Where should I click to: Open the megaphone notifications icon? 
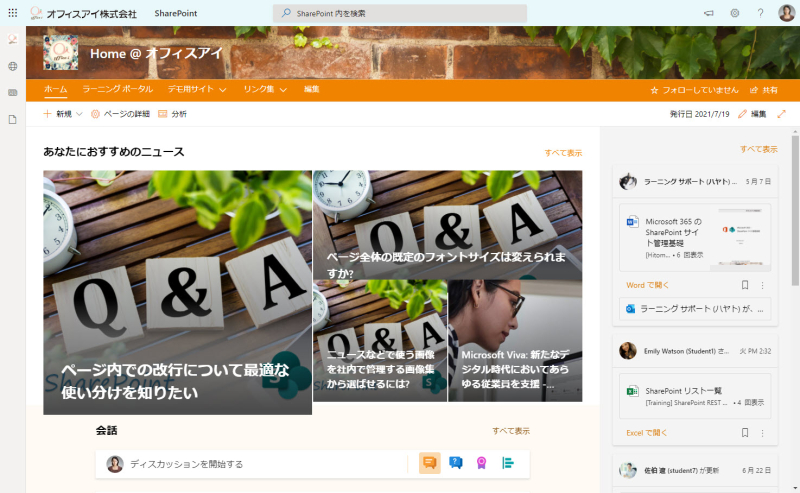pyautogui.click(x=709, y=13)
